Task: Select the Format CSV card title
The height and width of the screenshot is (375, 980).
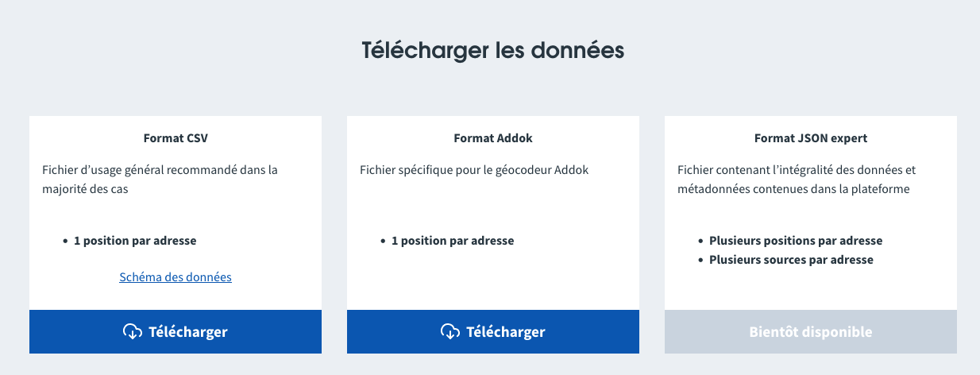Action: click(176, 138)
